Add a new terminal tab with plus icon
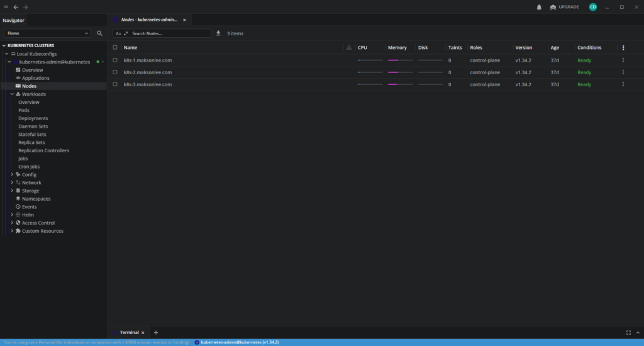Screen dimensions: 644x346 156,332
